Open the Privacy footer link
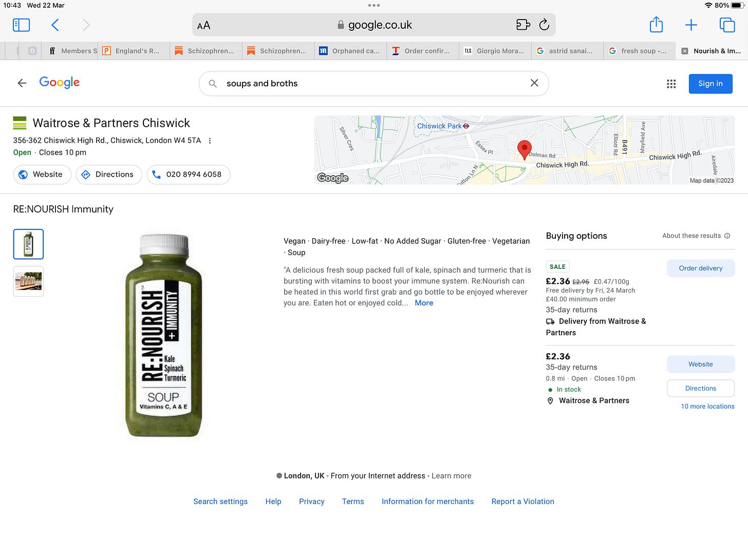 pos(312,501)
